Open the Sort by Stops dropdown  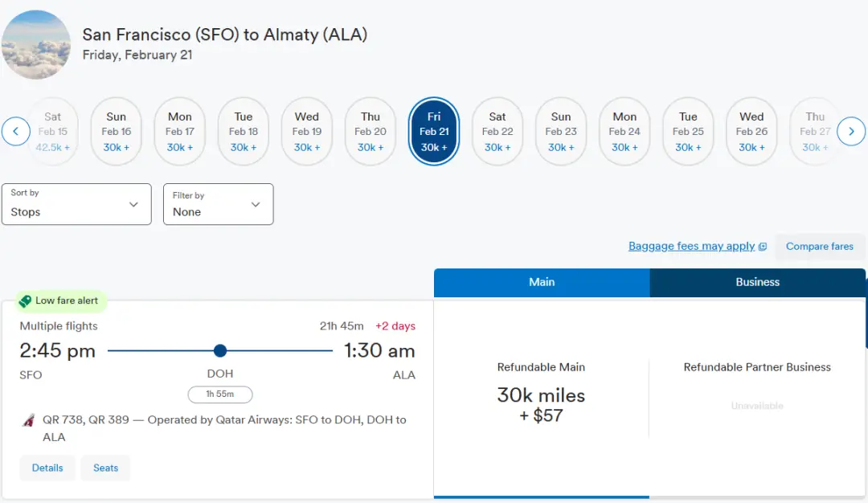[76, 204]
